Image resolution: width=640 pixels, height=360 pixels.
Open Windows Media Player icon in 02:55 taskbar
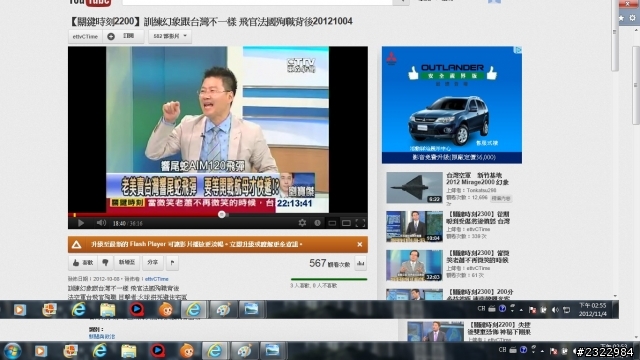click(20, 310)
